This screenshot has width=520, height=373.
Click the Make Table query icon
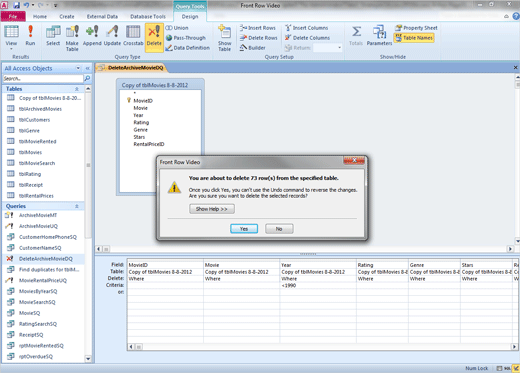click(72, 38)
